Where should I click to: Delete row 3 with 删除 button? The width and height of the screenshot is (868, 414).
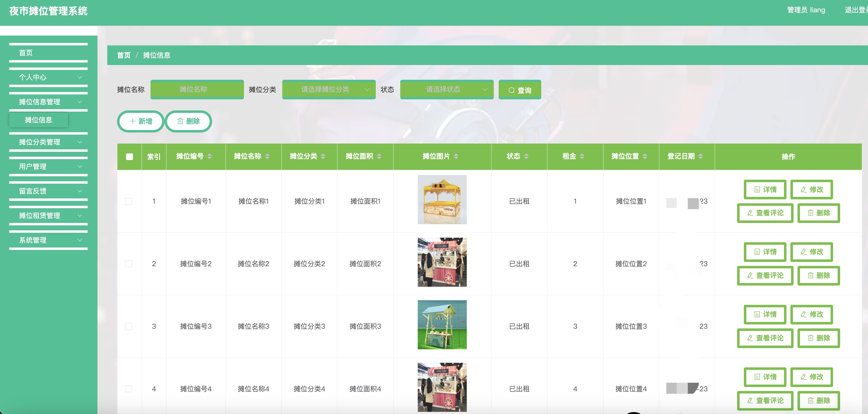point(818,338)
